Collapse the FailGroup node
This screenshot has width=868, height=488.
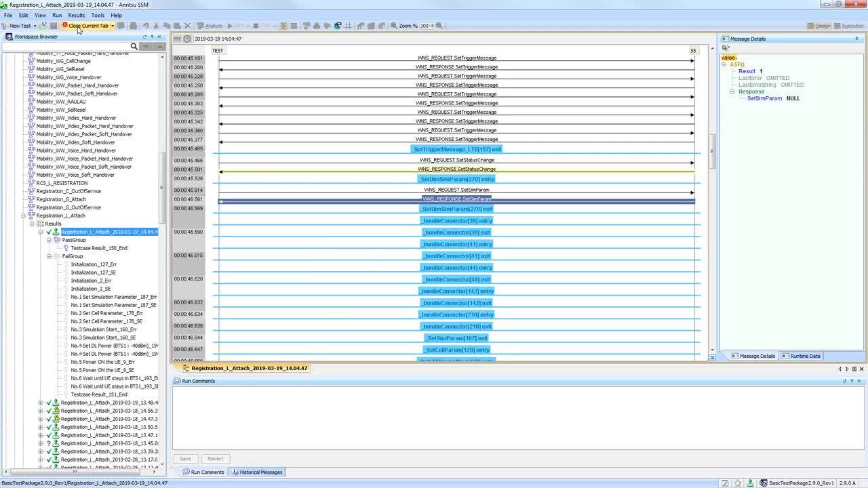[x=49, y=256]
